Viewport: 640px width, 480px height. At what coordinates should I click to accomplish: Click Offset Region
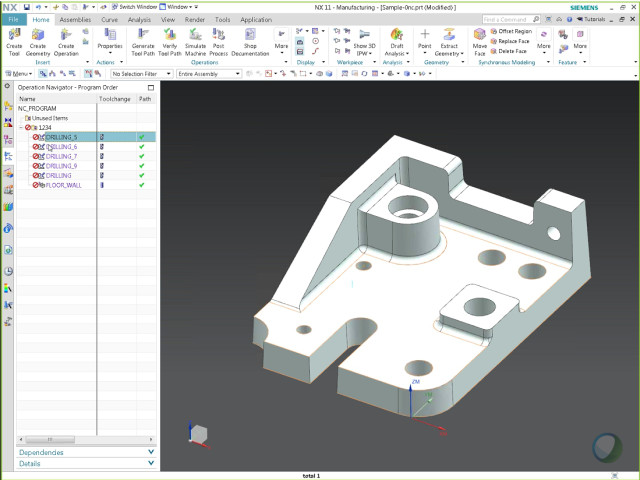tap(511, 31)
